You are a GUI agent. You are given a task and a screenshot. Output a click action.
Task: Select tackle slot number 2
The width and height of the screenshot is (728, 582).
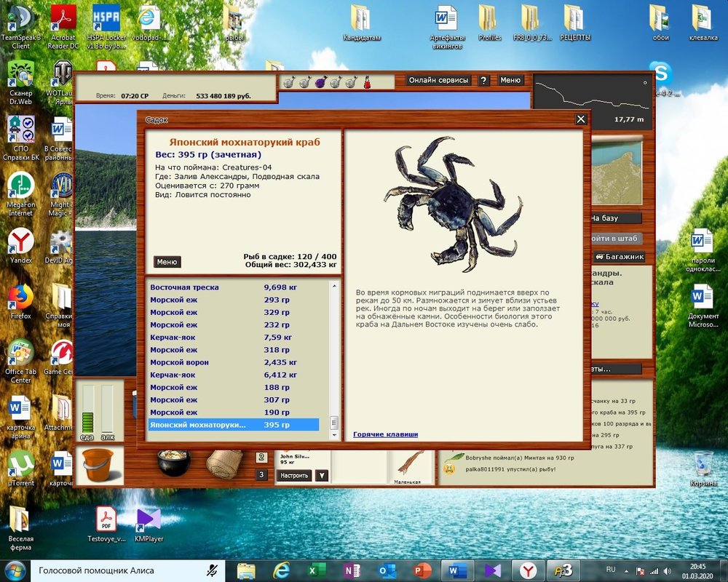tap(261, 458)
